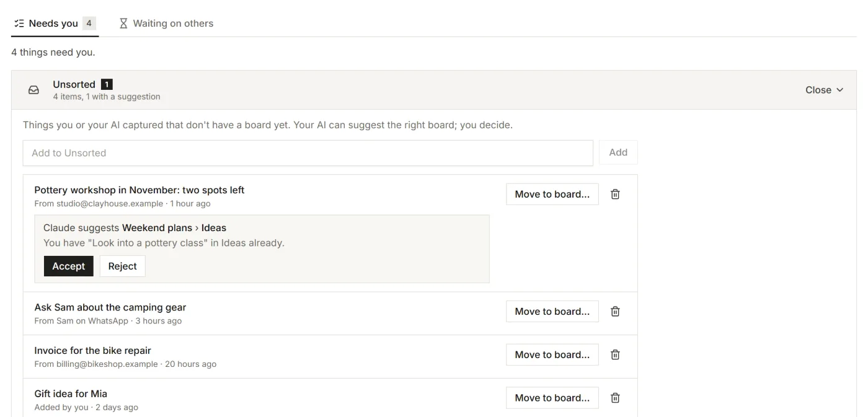Click the 'Look into a pottery class' explanation text
Screen dimensions: 868x417
coord(164,243)
